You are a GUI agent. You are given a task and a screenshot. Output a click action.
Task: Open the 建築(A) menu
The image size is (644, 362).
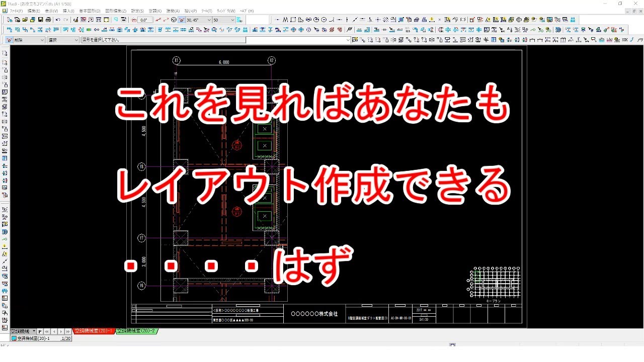(173, 11)
